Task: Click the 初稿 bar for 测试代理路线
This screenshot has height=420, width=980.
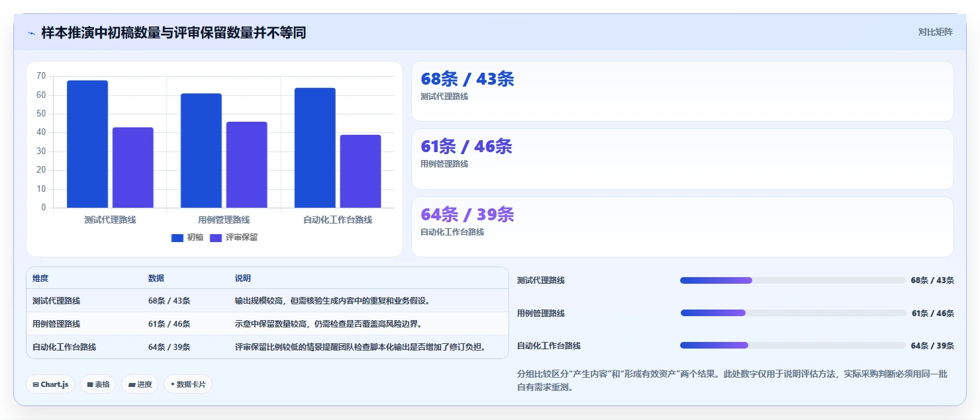Action: [87, 144]
